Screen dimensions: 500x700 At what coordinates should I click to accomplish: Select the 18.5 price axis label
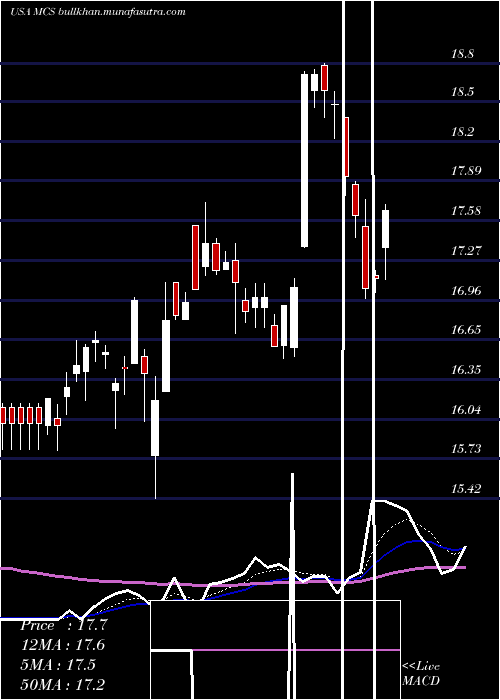click(x=462, y=92)
